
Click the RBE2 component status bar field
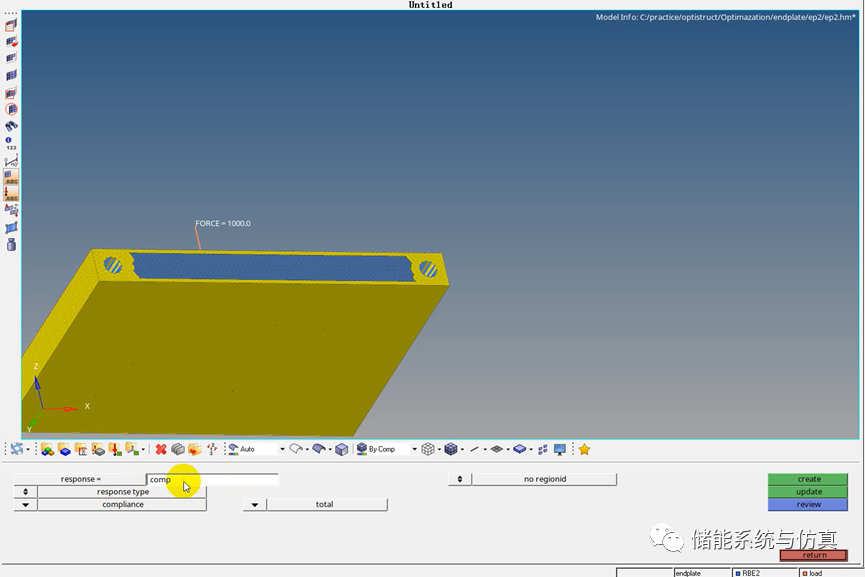point(765,573)
